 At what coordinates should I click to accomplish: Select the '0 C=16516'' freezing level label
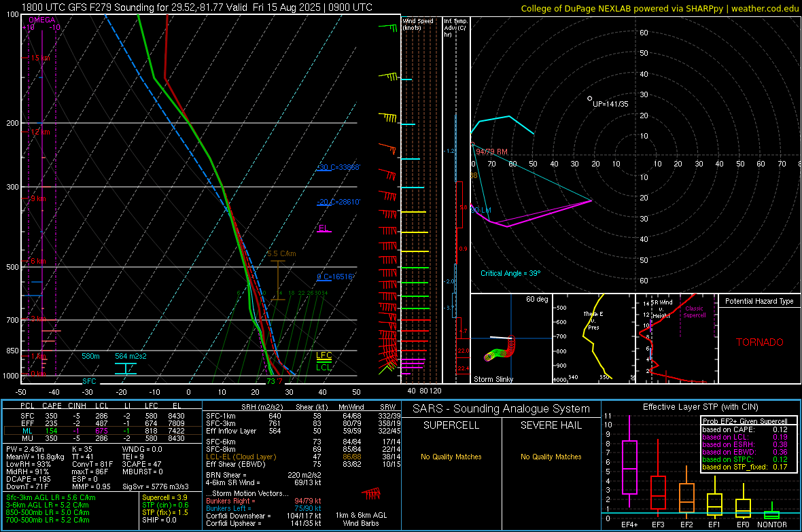[335, 277]
